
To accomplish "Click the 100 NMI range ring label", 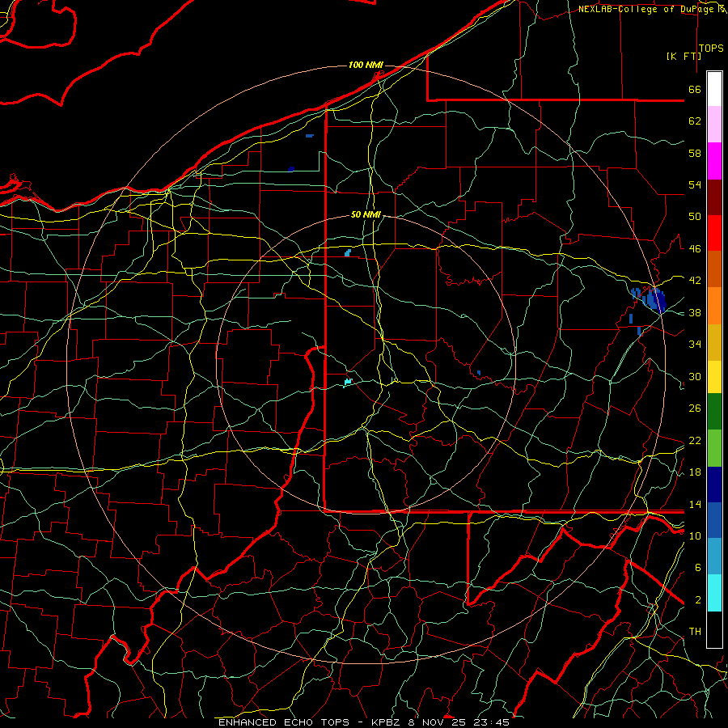I will pyautogui.click(x=366, y=65).
